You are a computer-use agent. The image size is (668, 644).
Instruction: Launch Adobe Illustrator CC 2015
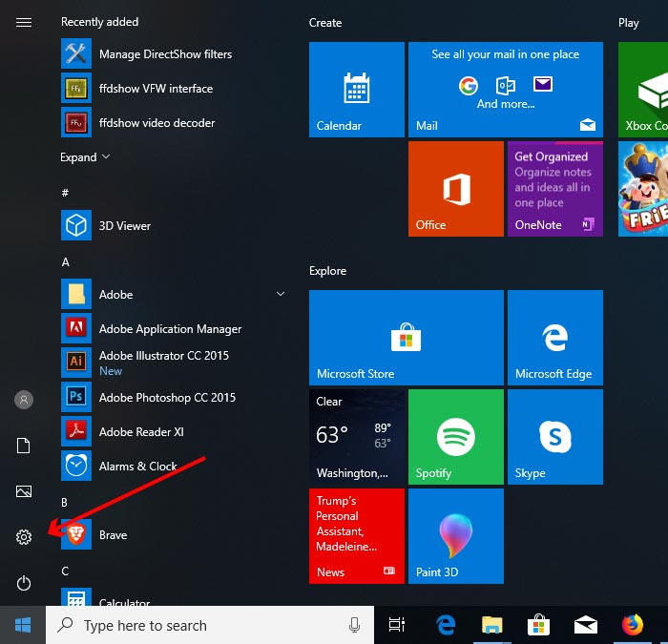click(175, 363)
